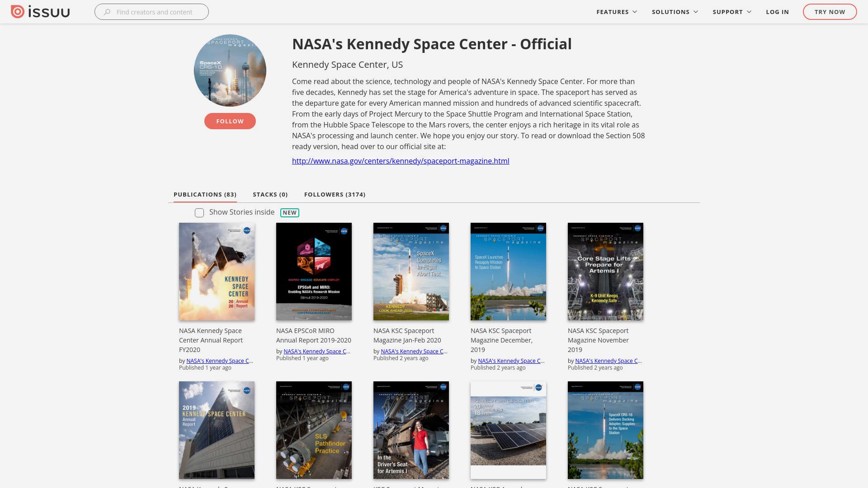Image resolution: width=868 pixels, height=488 pixels.
Task: Switch to the Followers (3174) tab
Action: click(335, 194)
